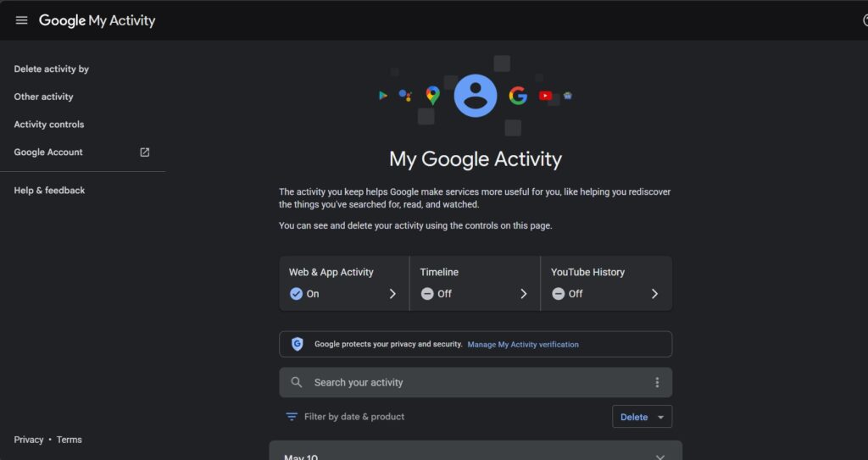Screen dimensions: 868x460
Task: Click the Google Play icon in header graphic
Action: [382, 96]
